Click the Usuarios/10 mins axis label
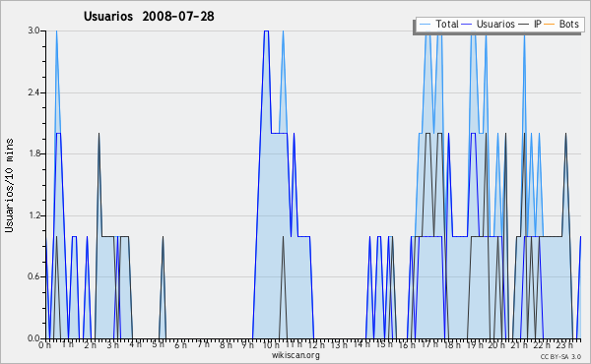 pos(9,186)
